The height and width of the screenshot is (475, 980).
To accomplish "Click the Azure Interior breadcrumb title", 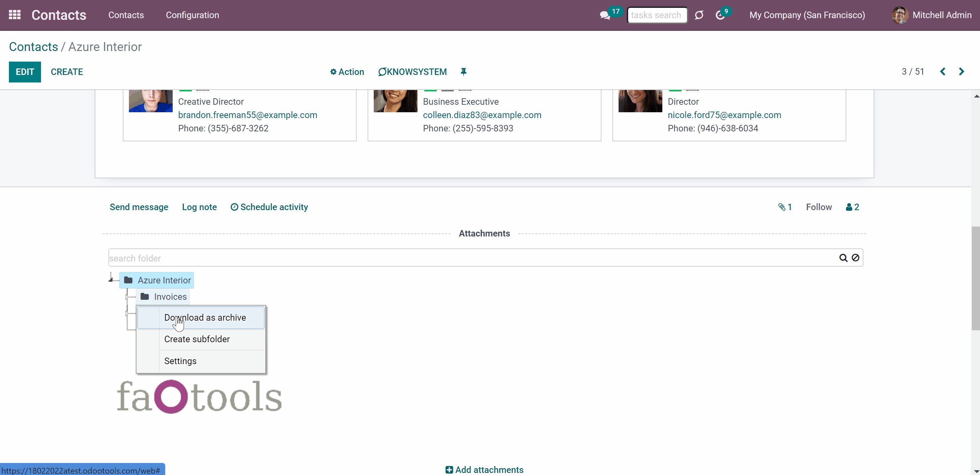I will pos(105,47).
